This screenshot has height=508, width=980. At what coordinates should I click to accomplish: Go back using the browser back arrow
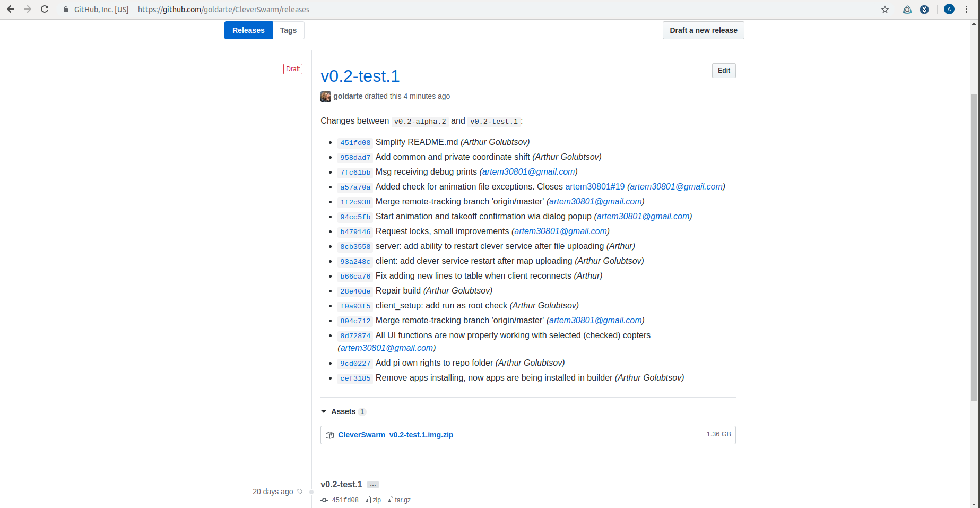tap(11, 10)
